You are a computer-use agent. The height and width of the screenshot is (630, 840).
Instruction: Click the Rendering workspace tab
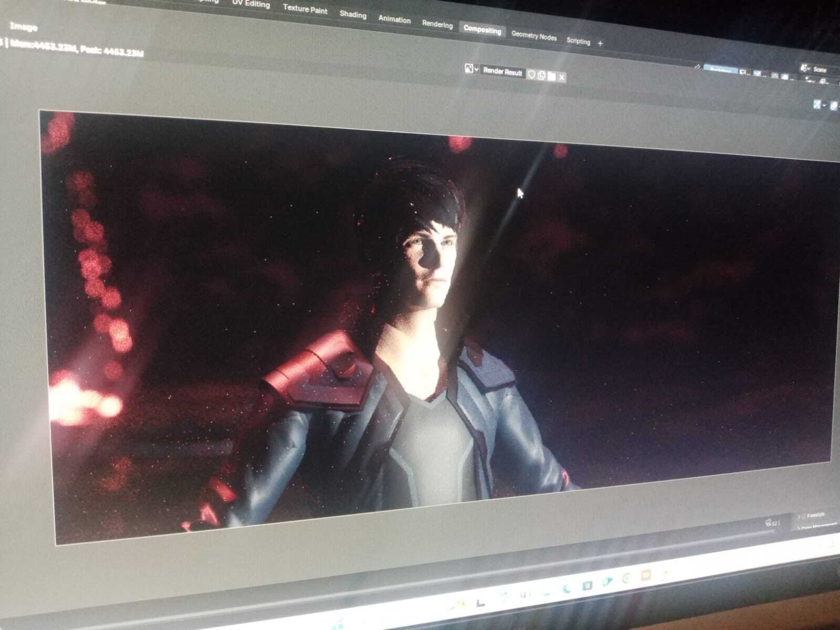pos(437,25)
